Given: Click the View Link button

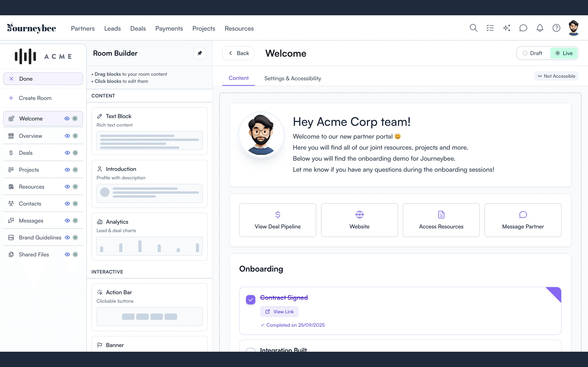Looking at the screenshot, I should coord(279,311).
